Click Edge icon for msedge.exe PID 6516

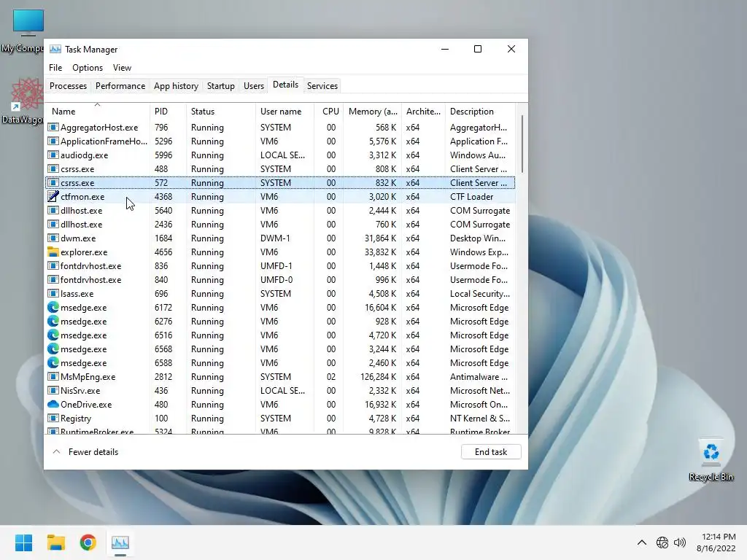[x=53, y=335]
